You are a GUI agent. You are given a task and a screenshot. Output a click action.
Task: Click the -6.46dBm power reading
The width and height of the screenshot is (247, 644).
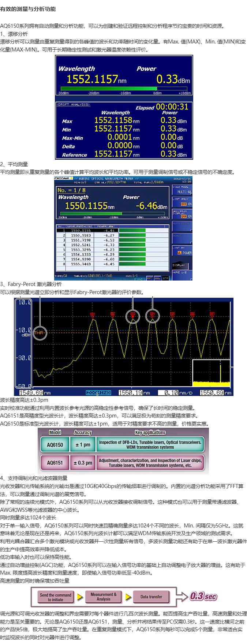(x=151, y=205)
